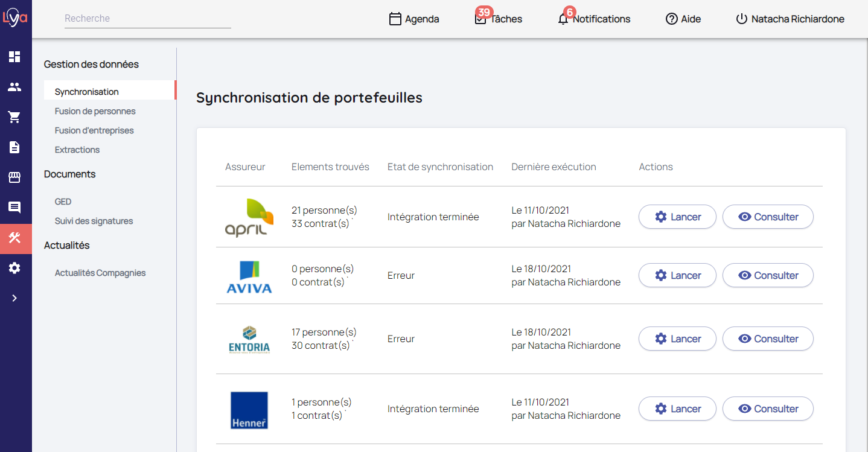Click the storefront sidebar icon
Viewport: 868px width, 452px height.
click(14, 177)
